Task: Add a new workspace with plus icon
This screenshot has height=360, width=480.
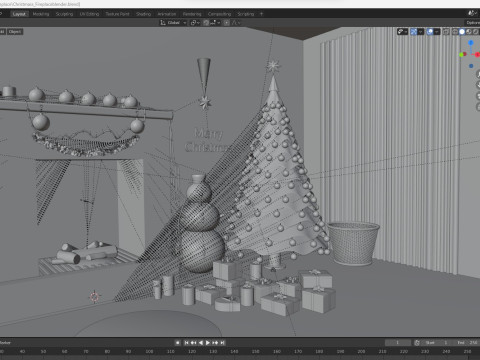Action: (x=261, y=14)
